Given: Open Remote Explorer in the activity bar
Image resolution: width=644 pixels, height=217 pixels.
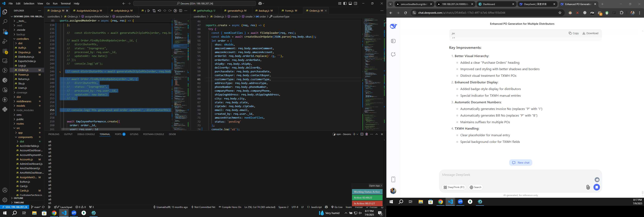Looking at the screenshot, I should (x=5, y=61).
